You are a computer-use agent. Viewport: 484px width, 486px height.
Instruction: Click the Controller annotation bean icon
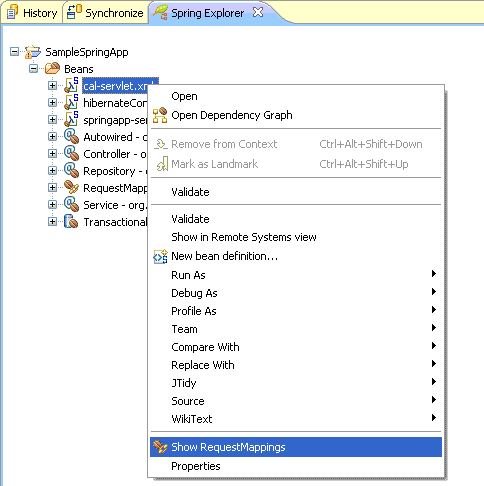71,153
